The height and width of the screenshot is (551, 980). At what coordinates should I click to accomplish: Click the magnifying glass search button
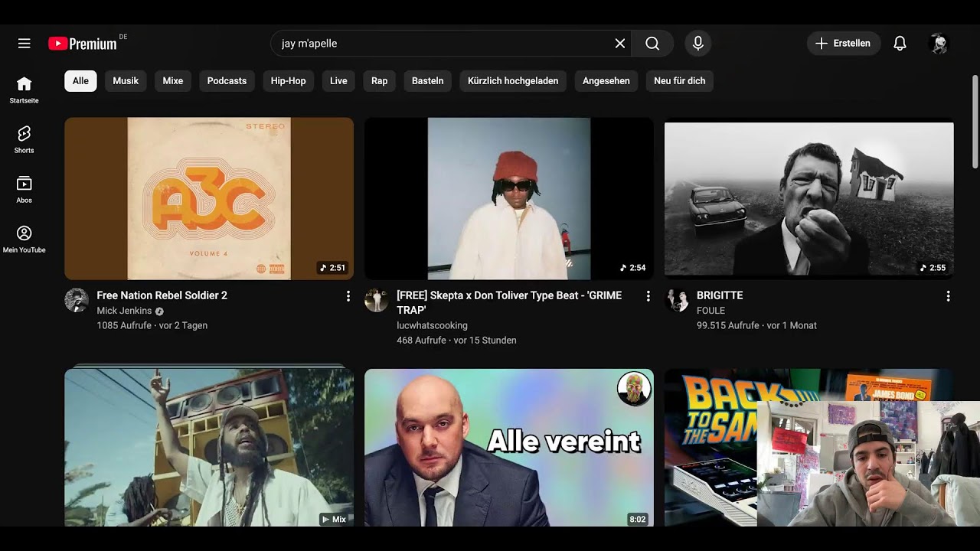[652, 44]
